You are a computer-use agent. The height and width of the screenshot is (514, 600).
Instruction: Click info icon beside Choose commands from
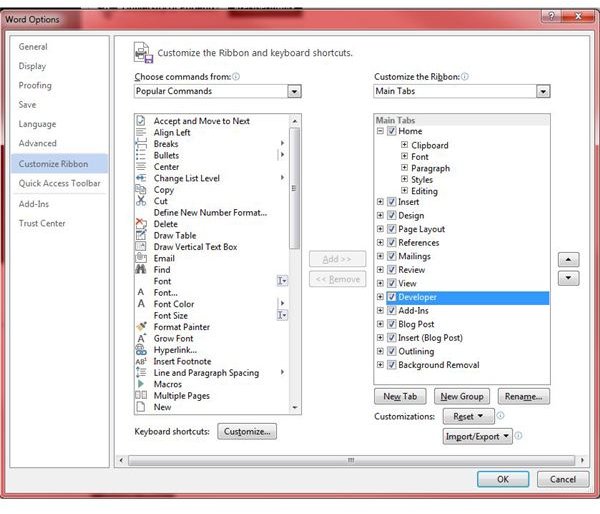pyautogui.click(x=236, y=77)
